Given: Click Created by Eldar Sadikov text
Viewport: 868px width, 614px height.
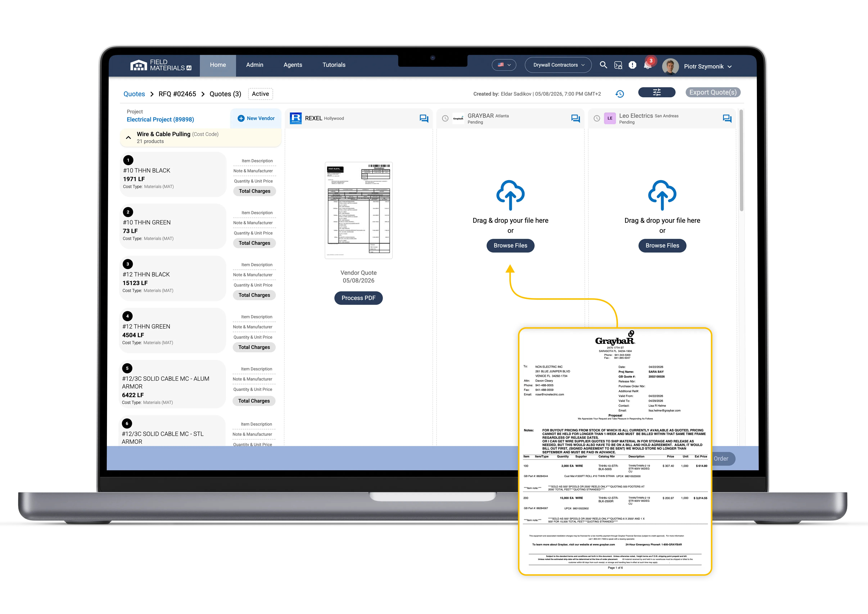Looking at the screenshot, I should pos(537,94).
